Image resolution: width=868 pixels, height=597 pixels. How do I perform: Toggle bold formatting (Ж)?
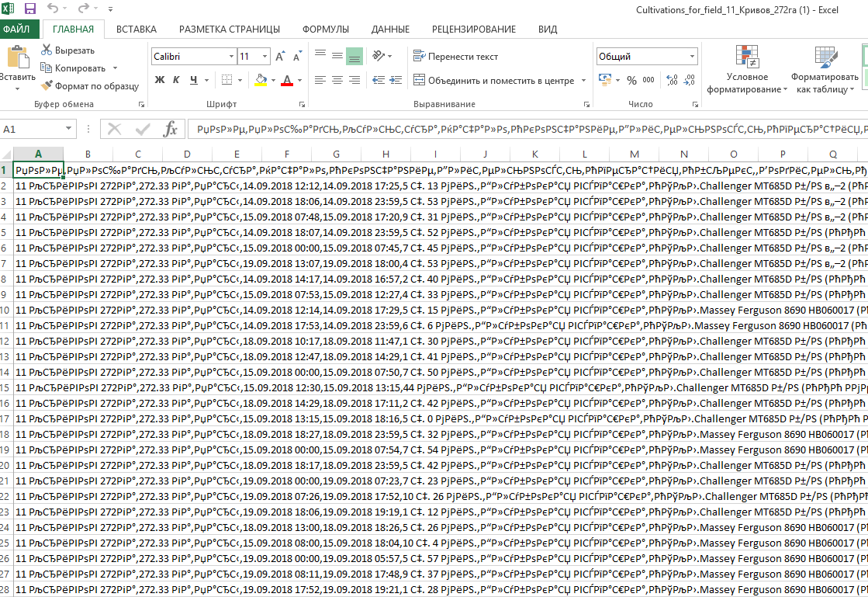160,80
